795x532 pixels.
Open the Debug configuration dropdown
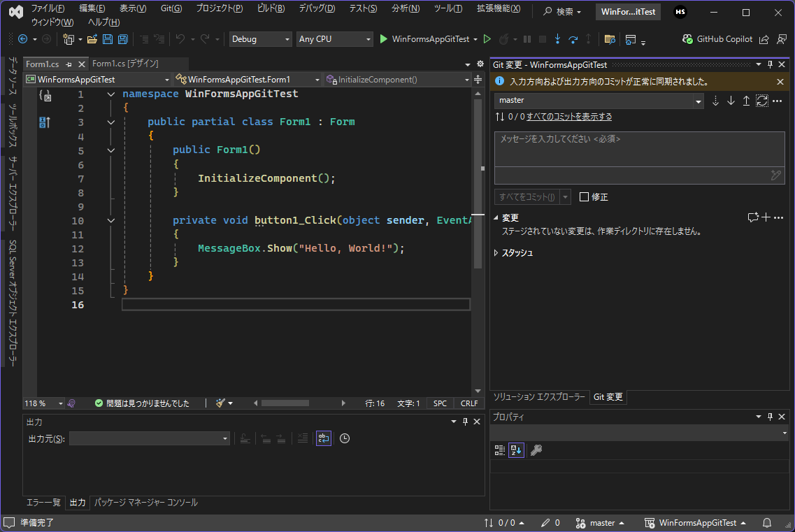point(261,39)
